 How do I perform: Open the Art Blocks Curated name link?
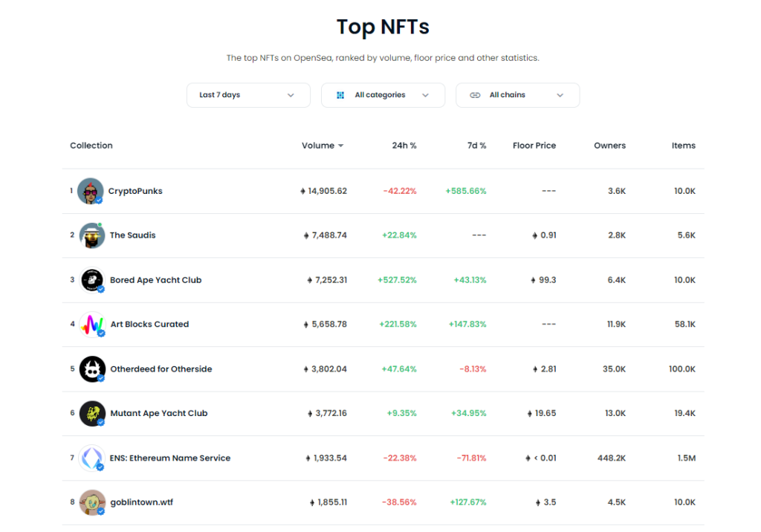tap(149, 324)
